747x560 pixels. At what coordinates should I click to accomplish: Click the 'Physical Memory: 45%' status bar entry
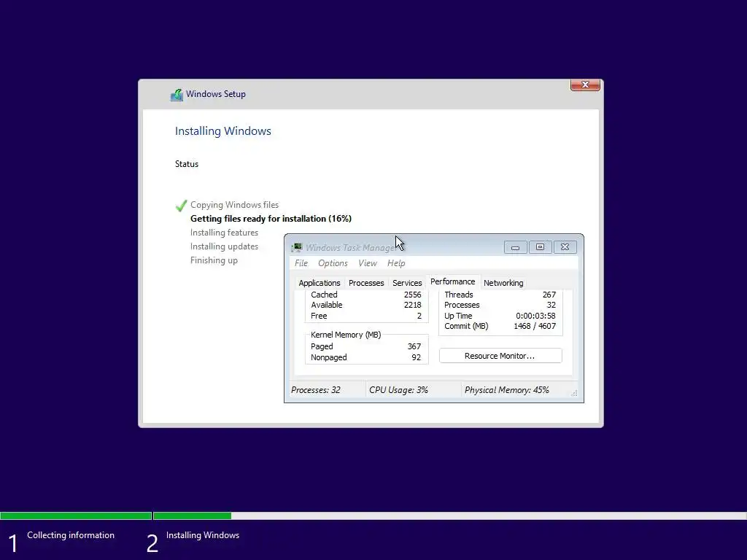[x=507, y=390]
